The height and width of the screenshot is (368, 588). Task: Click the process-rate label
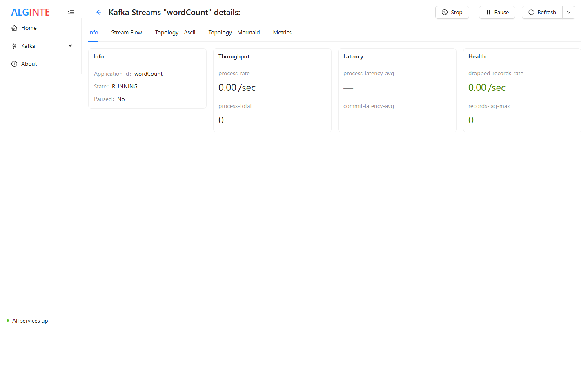coord(234,73)
